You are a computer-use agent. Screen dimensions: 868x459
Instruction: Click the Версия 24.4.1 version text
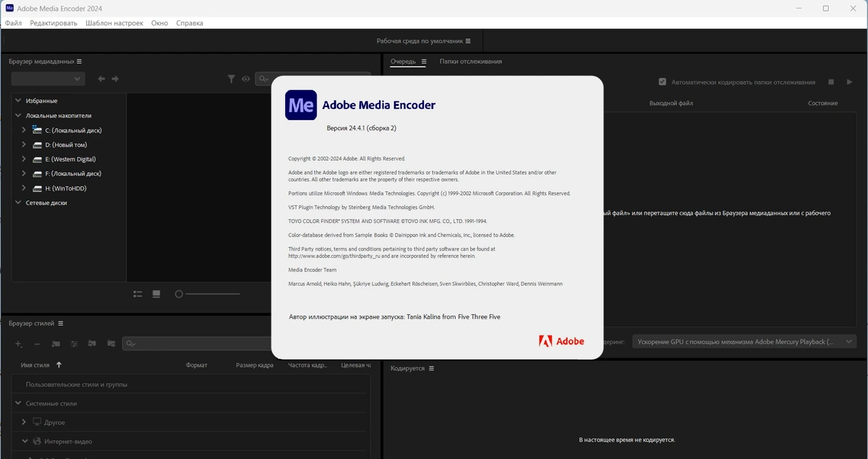(362, 128)
